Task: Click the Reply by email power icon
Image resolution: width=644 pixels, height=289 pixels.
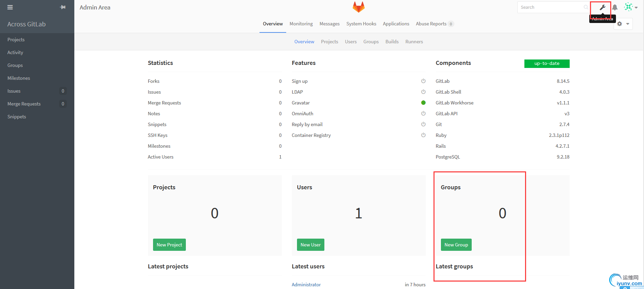Action: click(x=423, y=124)
